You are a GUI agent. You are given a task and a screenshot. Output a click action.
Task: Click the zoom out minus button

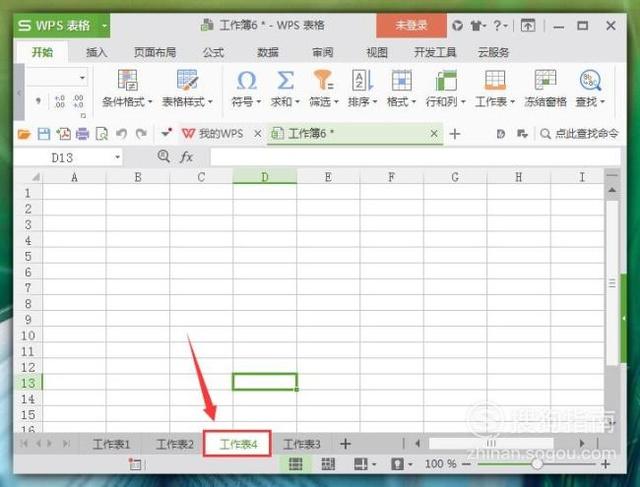click(x=467, y=464)
